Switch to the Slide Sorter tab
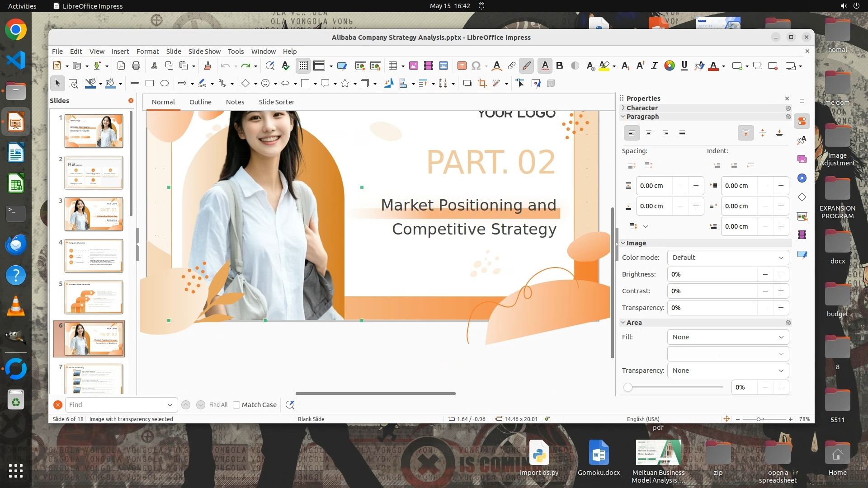The image size is (868, 488). pos(276,102)
